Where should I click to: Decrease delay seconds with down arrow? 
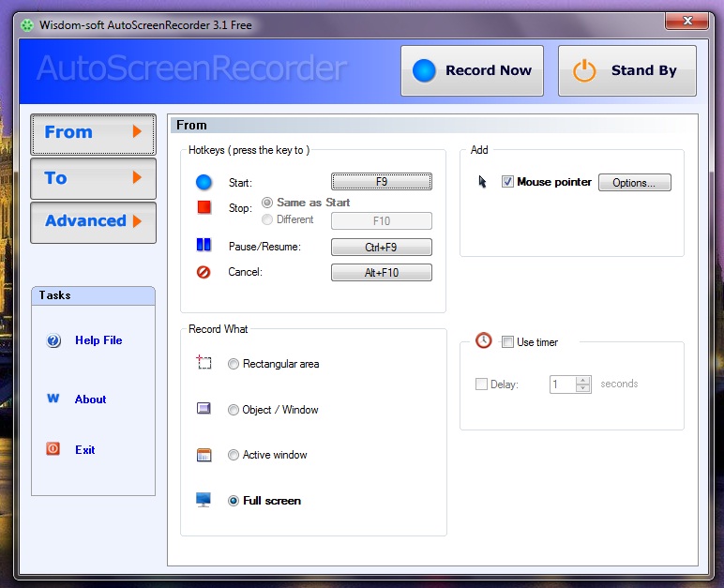pos(583,388)
